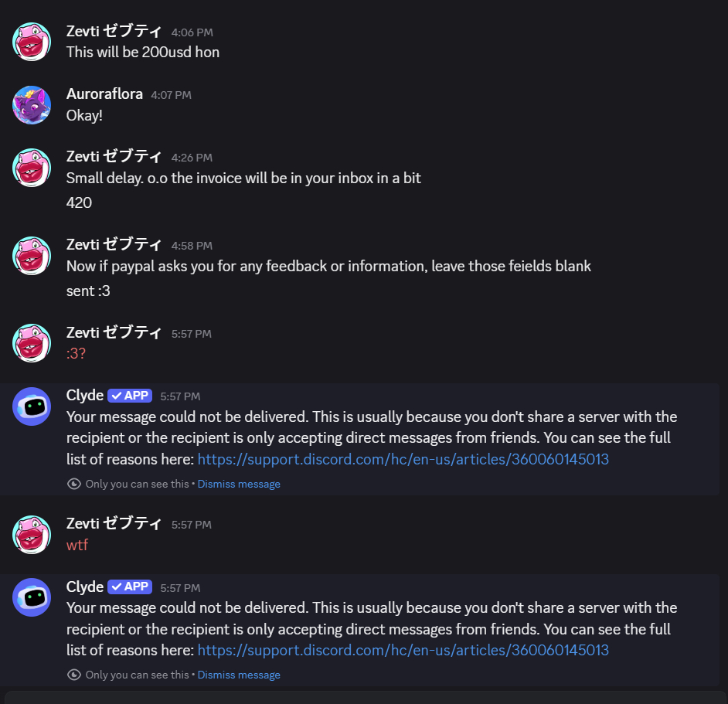The width and height of the screenshot is (728, 704).
Task: Click the APP badge on the last Clyde message
Action: (130, 587)
